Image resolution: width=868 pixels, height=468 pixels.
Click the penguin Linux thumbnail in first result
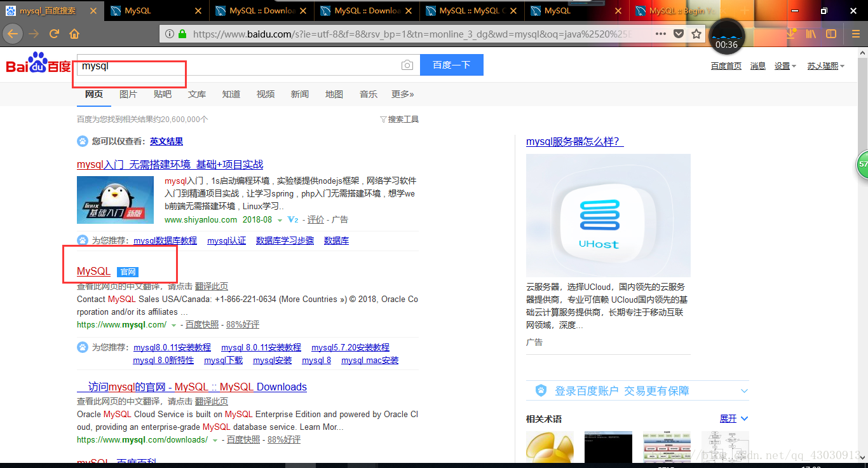click(115, 200)
